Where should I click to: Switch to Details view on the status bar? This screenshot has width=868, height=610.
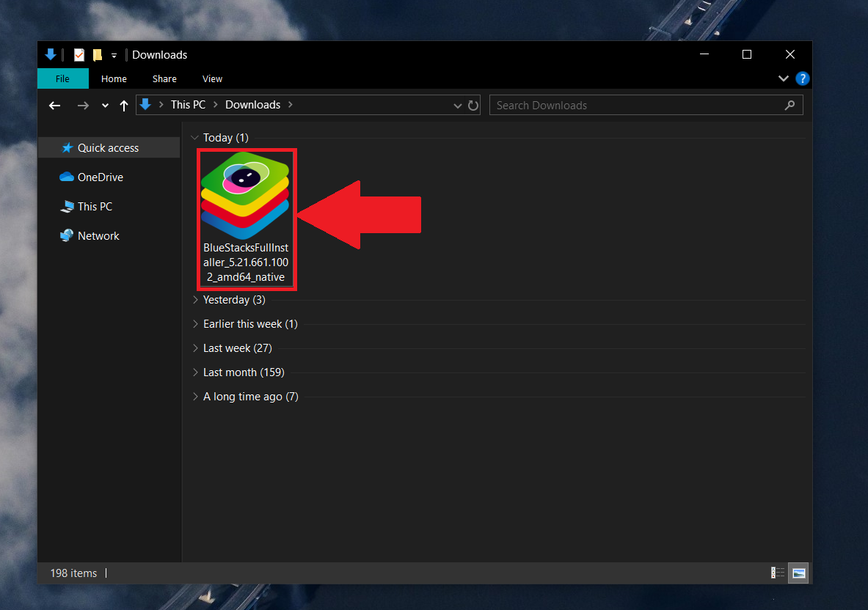tap(777, 573)
